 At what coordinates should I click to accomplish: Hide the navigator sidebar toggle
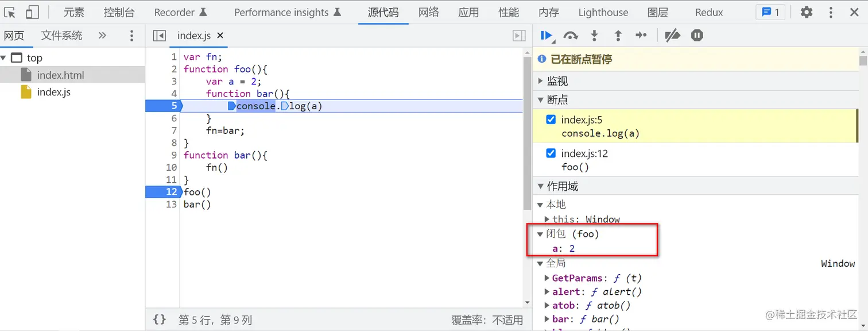(x=160, y=36)
